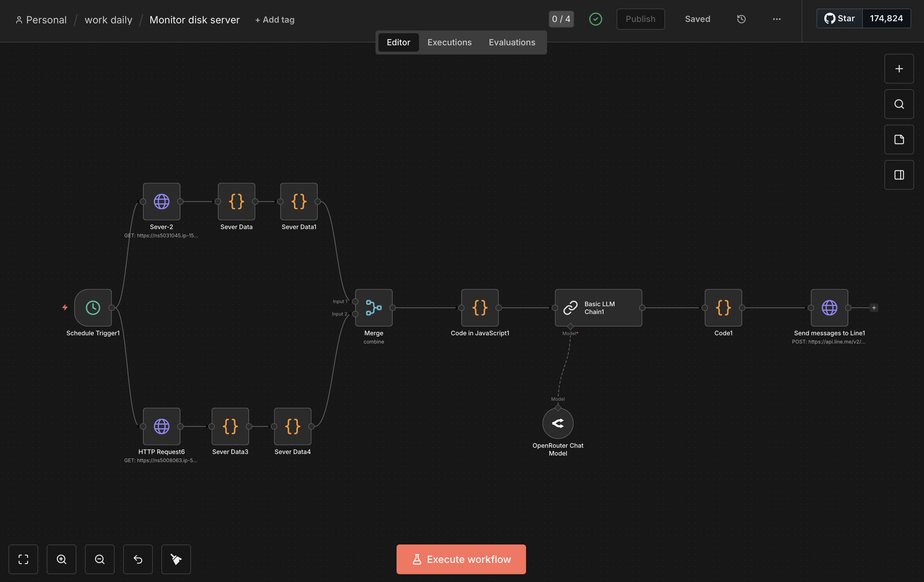Viewport: 924px width, 582px height.
Task: Click the Sever-2 HTTP globe node
Action: [161, 201]
